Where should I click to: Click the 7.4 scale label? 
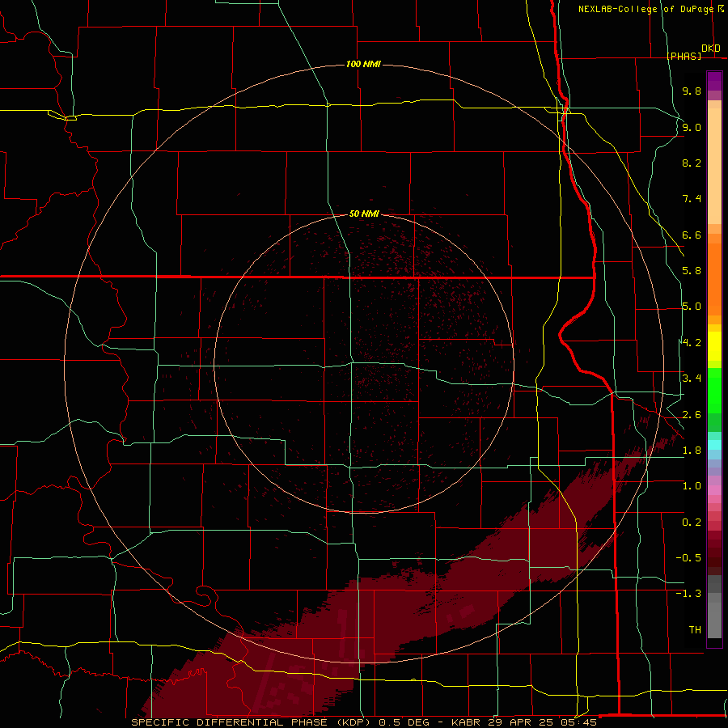pos(692,199)
